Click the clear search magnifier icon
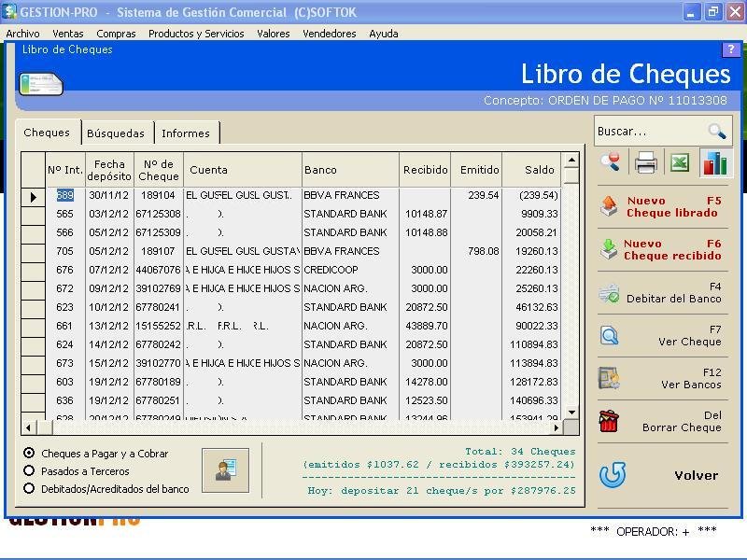This screenshot has width=747, height=560. [x=611, y=163]
